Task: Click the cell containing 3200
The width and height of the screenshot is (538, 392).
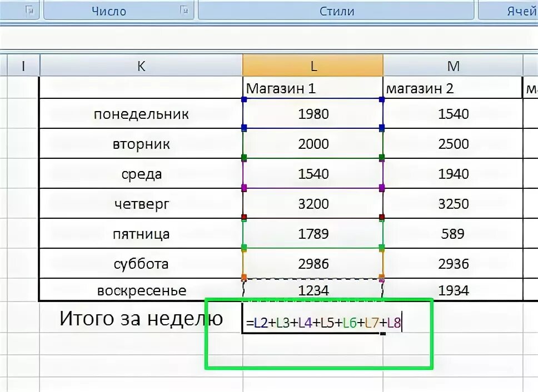Action: pos(313,203)
